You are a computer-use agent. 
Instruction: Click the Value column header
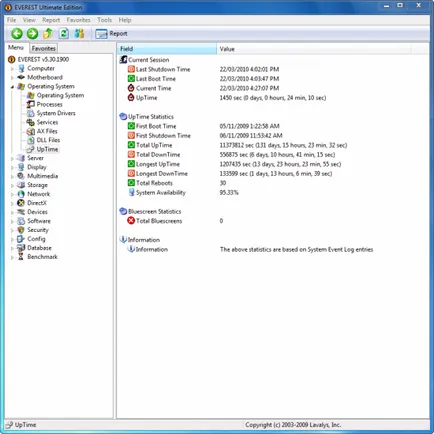point(313,49)
